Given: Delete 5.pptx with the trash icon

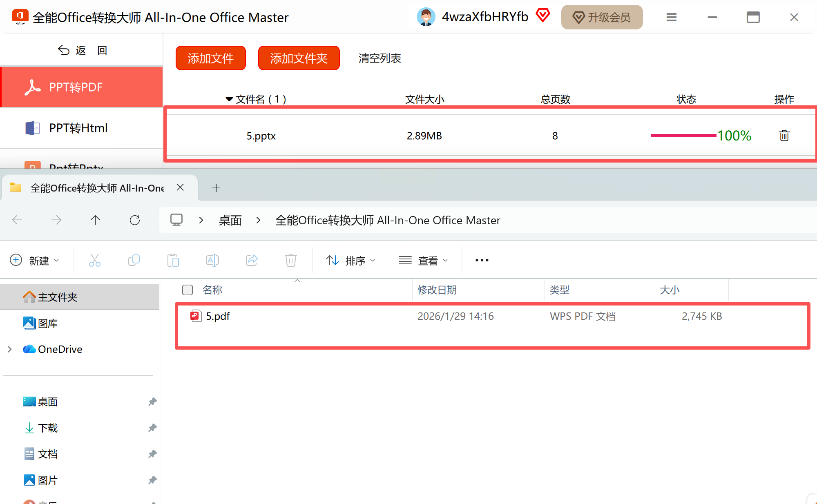Looking at the screenshot, I should pyautogui.click(x=784, y=136).
